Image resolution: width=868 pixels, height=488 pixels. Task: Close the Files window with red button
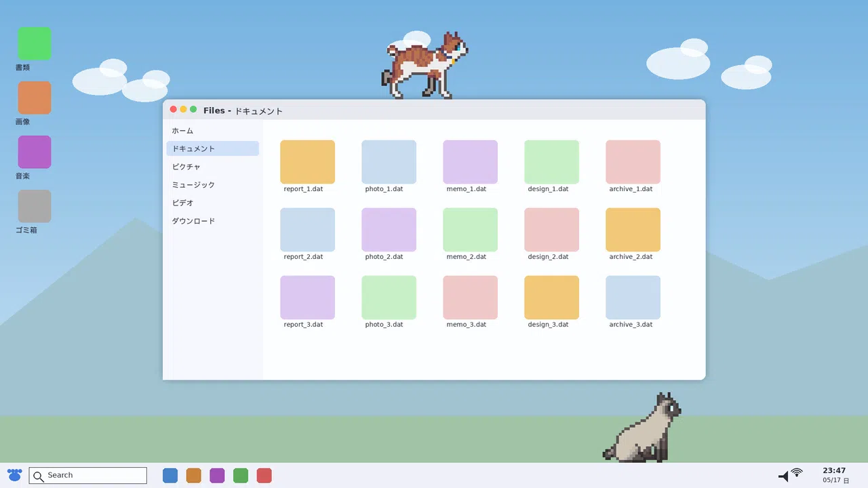(x=173, y=109)
